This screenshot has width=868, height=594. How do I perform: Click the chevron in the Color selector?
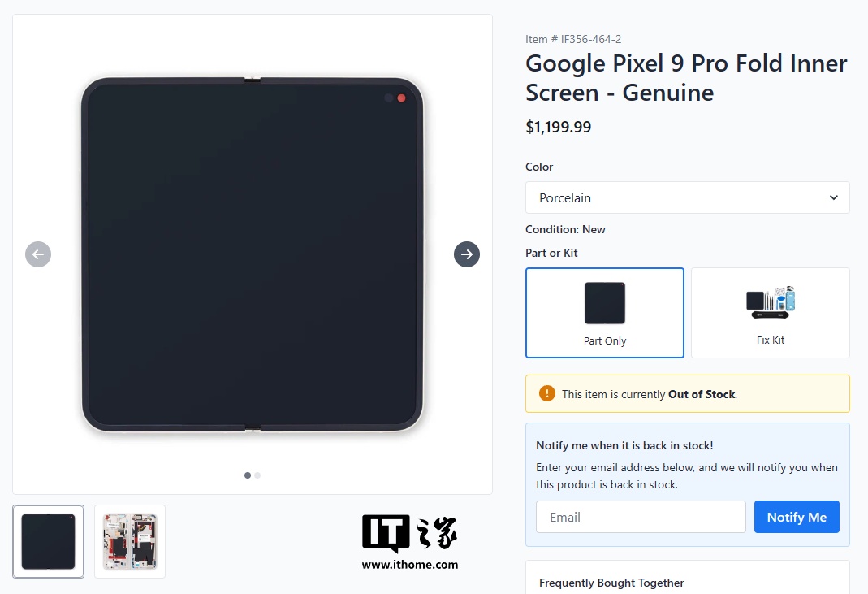coord(833,197)
